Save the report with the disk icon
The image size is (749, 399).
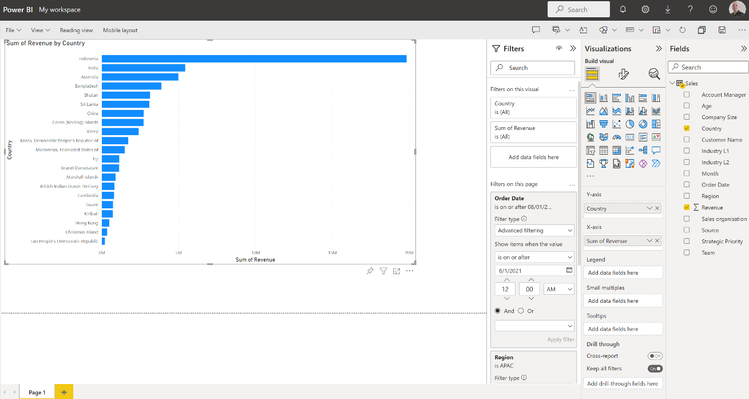coord(722,30)
